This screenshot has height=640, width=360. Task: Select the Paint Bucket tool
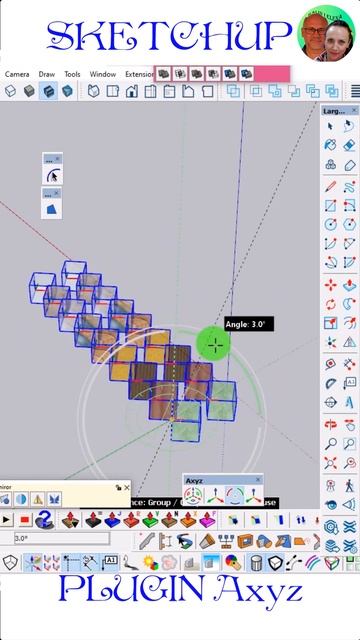coord(330,145)
